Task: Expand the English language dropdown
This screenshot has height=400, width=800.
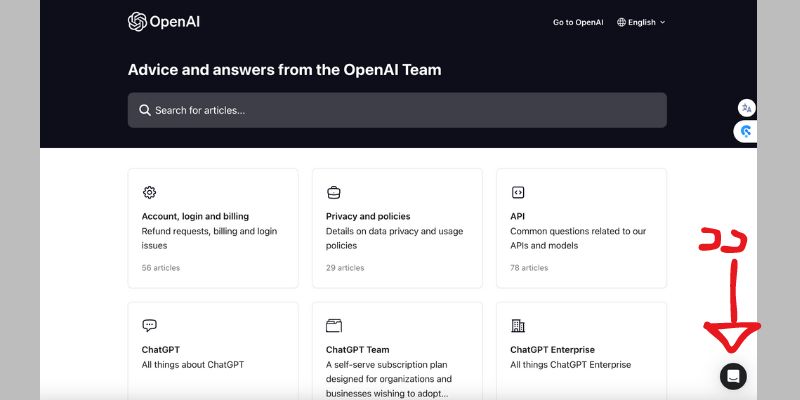Action: (641, 22)
